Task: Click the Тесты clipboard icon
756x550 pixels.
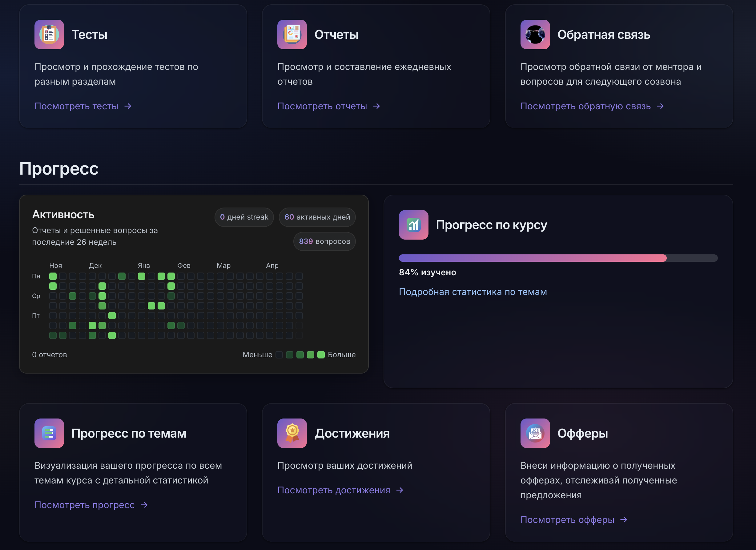Action: coord(49,34)
